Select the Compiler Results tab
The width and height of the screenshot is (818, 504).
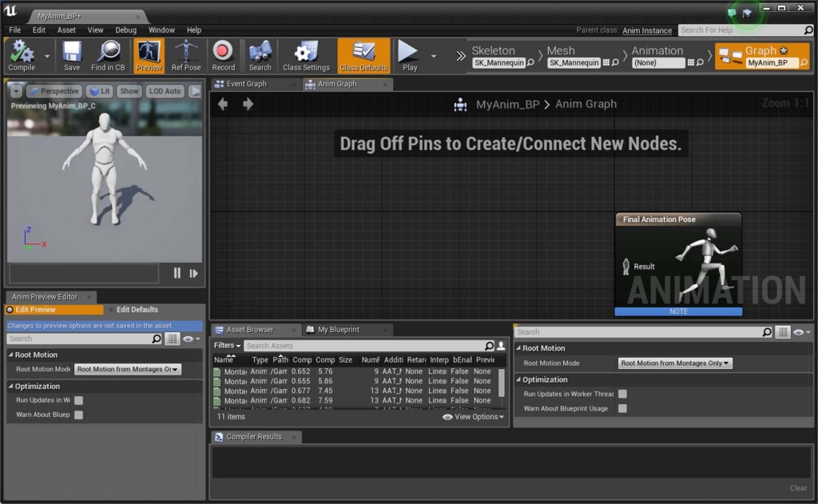254,437
